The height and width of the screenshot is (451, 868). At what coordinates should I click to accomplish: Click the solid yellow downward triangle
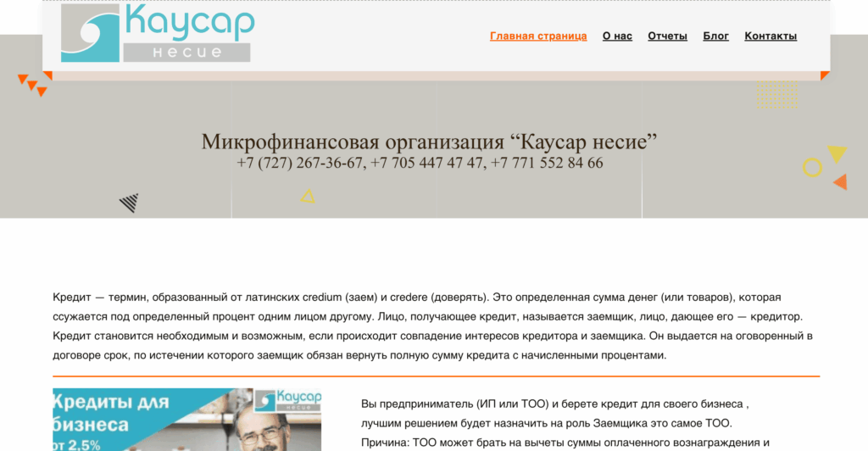pos(837,153)
